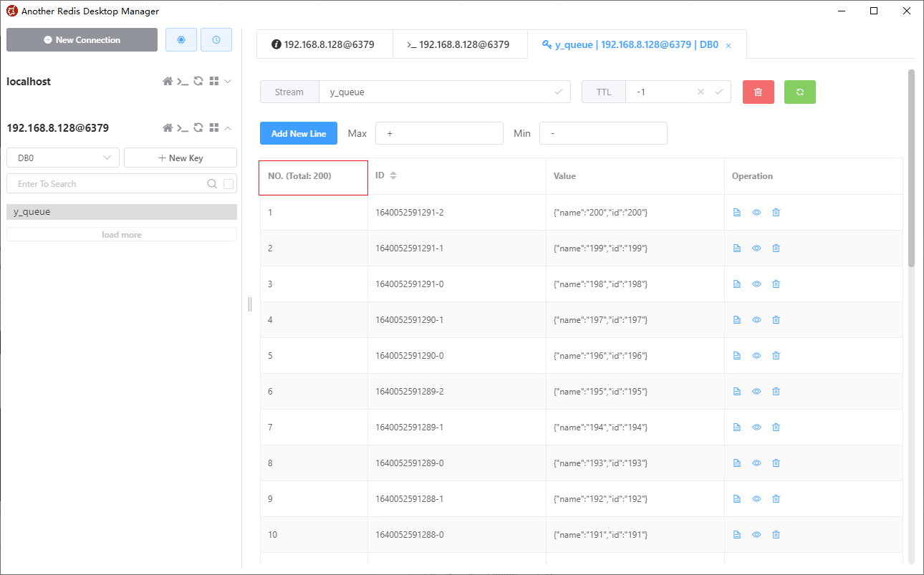924x575 pixels.
Task: Toggle the checkbox beside the search field
Action: [228, 183]
